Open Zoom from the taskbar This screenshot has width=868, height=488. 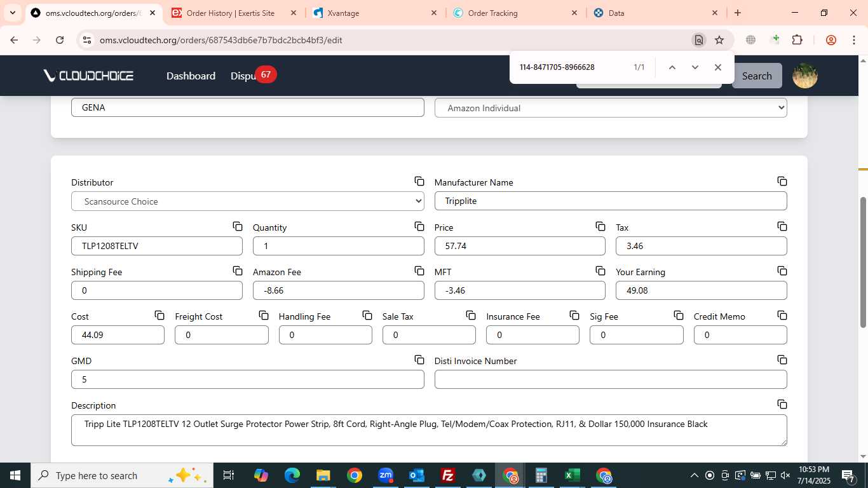tap(386, 475)
